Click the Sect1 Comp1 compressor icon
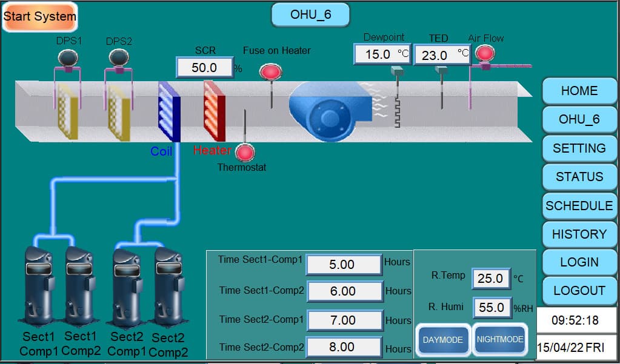 [40, 284]
